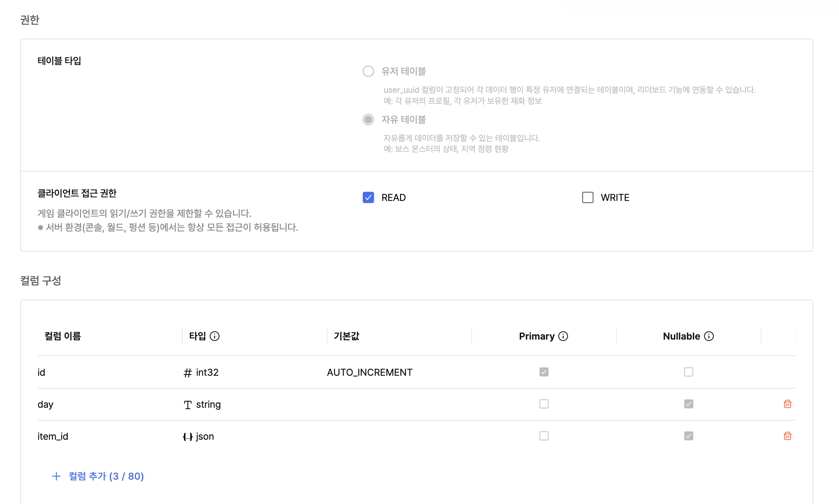
Task: Toggle Nullable checkbox for item_id column
Action: (x=689, y=436)
